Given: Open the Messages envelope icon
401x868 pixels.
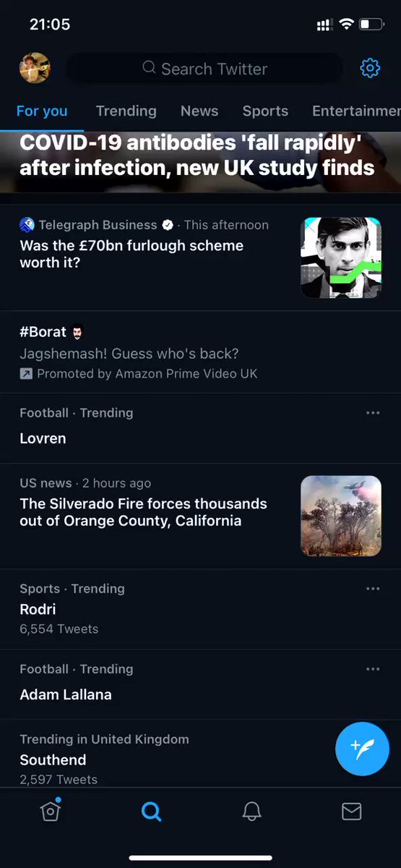Looking at the screenshot, I should pyautogui.click(x=351, y=812).
